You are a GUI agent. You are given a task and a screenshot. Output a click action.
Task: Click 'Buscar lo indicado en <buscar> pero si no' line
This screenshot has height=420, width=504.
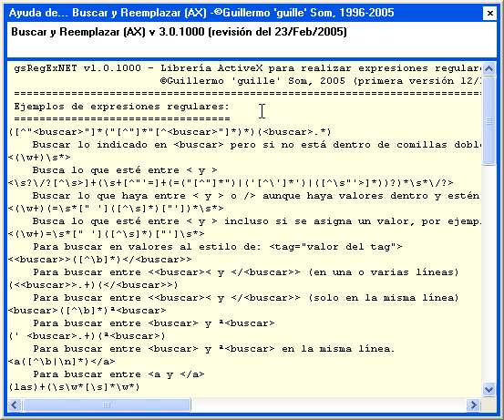pos(256,145)
